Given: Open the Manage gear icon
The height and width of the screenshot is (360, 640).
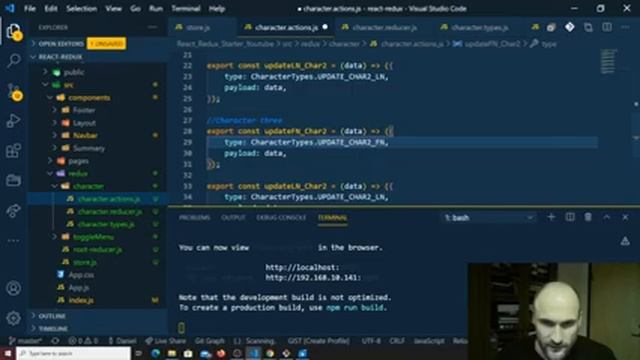Looking at the screenshot, I should click(x=13, y=318).
